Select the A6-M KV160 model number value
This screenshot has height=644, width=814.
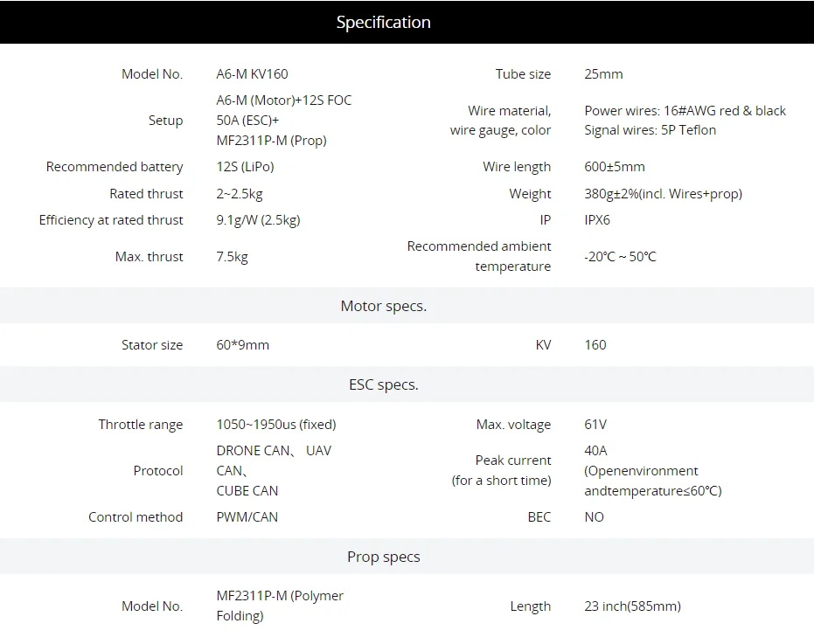(x=252, y=74)
